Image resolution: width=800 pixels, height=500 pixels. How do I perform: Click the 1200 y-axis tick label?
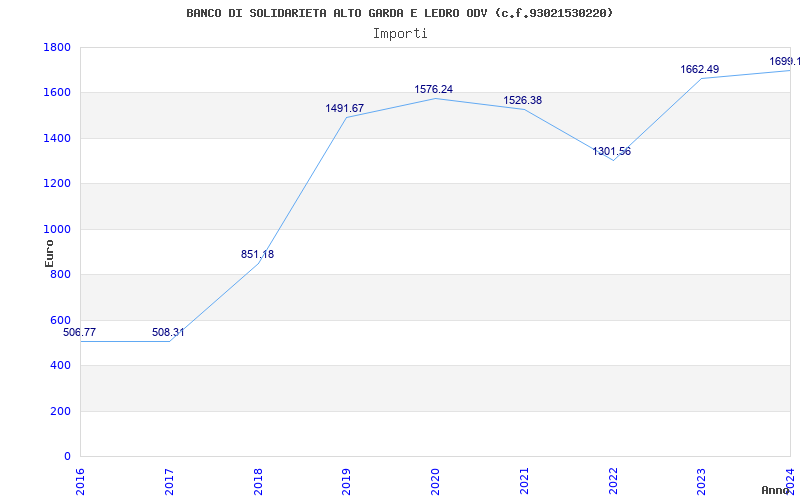(57, 184)
